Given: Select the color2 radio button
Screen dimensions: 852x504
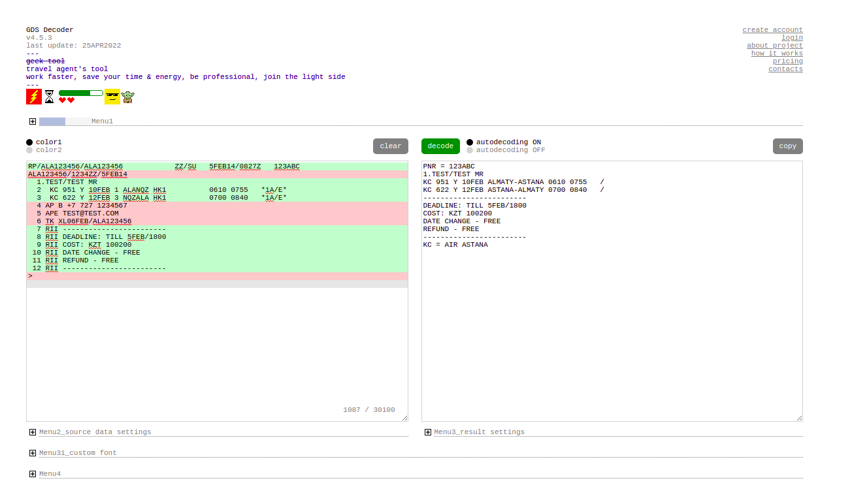Looking at the screenshot, I should click(29, 150).
